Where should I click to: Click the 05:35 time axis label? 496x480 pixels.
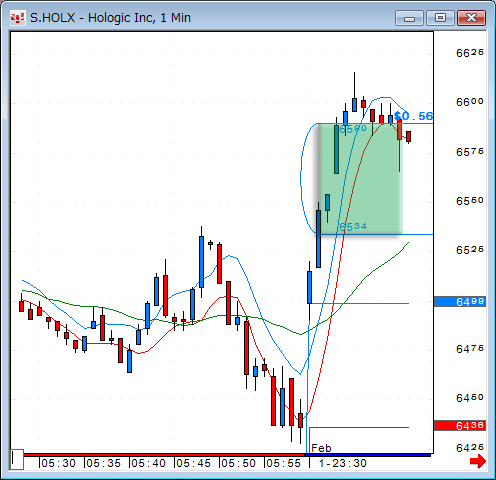103,463
